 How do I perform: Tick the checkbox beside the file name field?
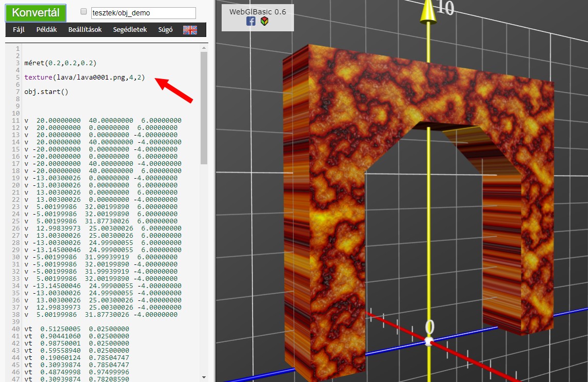coord(84,12)
